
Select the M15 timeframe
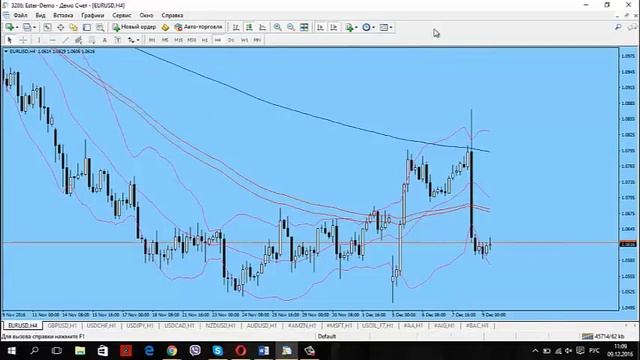pos(178,40)
